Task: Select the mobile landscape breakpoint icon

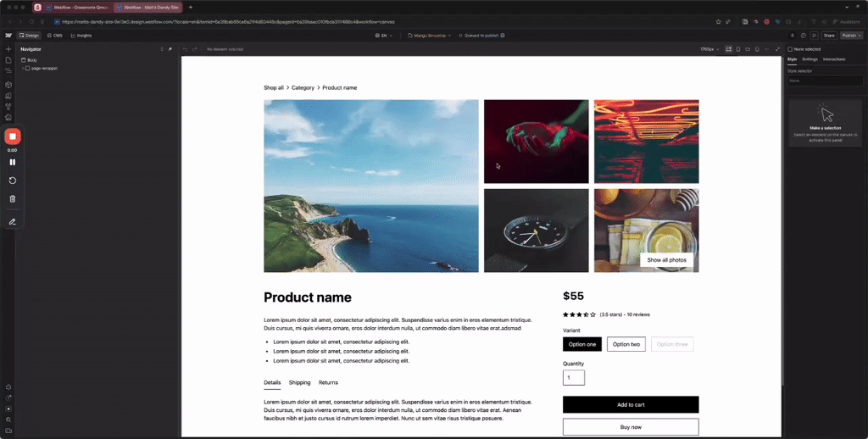Action: point(748,49)
